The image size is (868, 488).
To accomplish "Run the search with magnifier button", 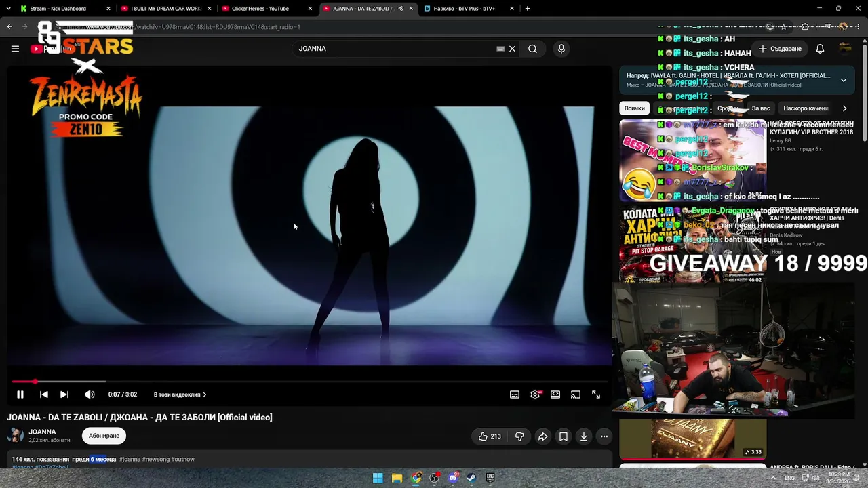I will pyautogui.click(x=533, y=49).
